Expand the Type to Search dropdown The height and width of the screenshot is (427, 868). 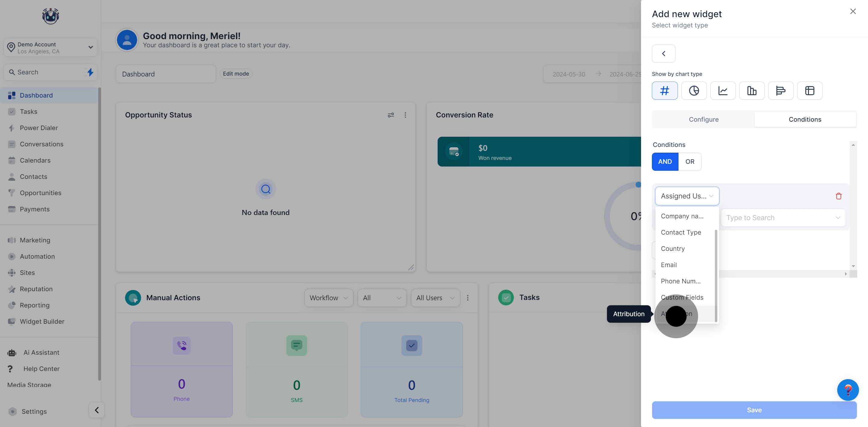point(783,218)
